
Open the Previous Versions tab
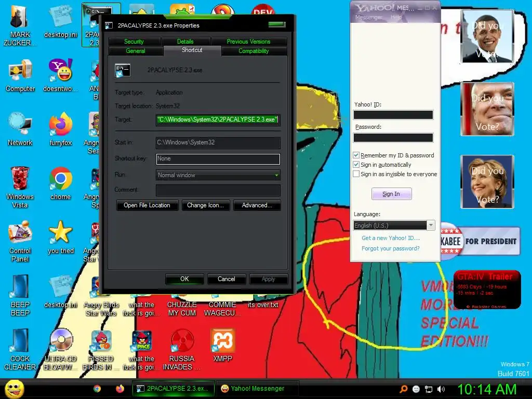coord(249,42)
